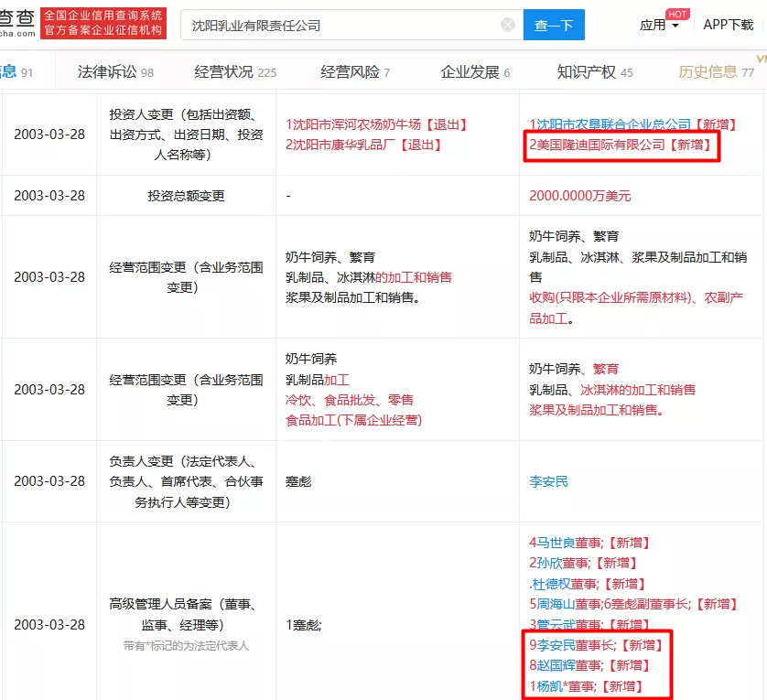Viewport: 767px width, 700px height.
Task: Switch to the 经营状况 tab
Action: [235, 72]
